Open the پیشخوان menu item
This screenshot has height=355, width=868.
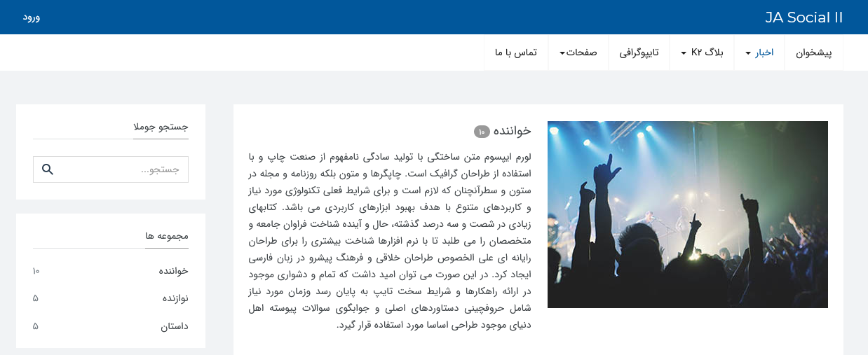point(813,53)
